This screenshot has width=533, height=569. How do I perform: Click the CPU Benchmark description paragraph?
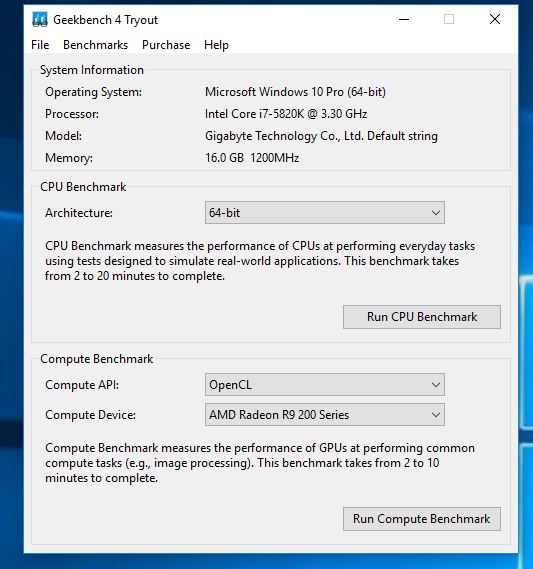pos(260,261)
